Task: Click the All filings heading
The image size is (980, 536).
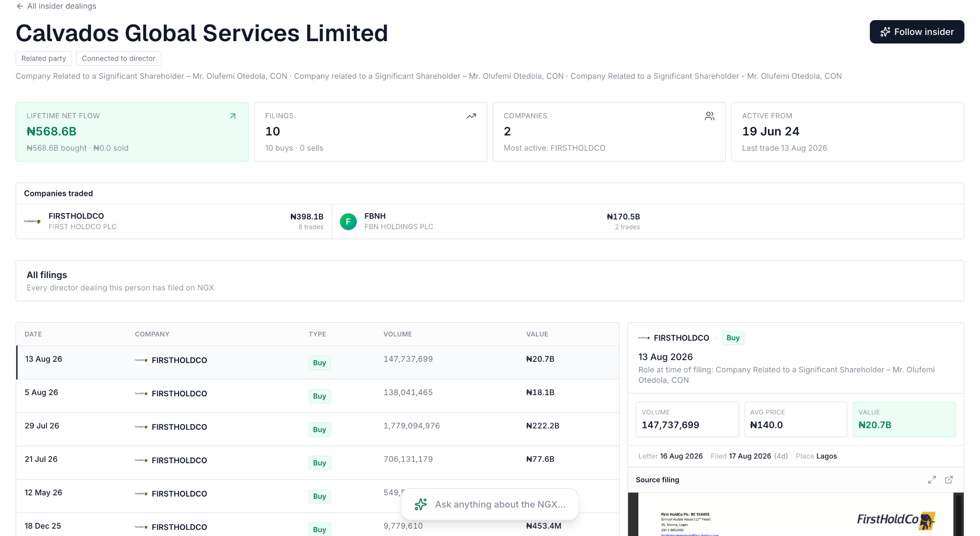Action: 47,275
